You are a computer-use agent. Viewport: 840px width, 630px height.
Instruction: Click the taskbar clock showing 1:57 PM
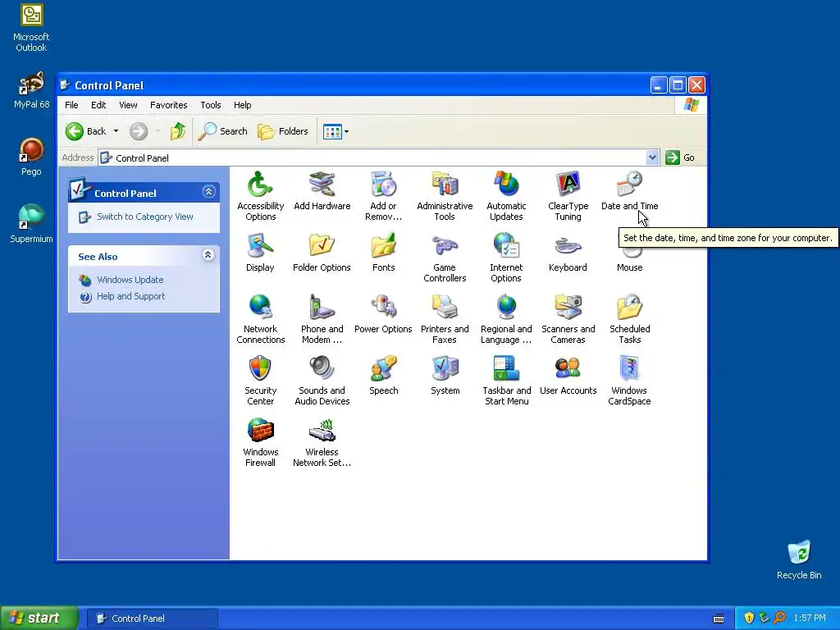pos(810,619)
